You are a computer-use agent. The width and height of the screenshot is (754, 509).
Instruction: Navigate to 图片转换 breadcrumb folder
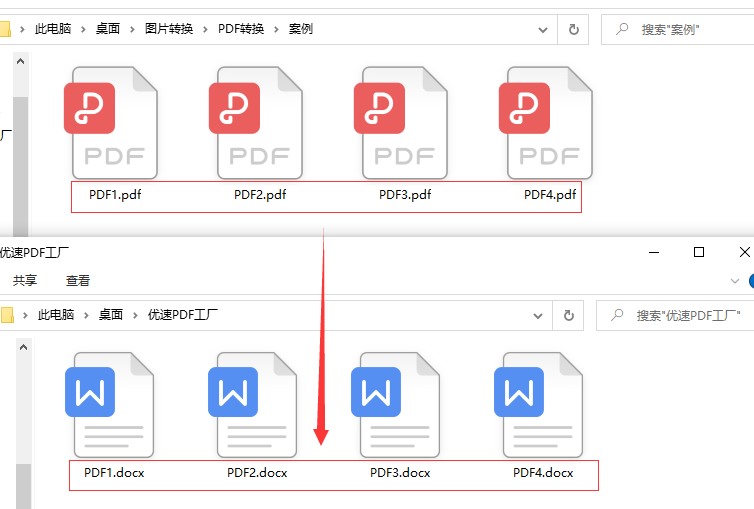[x=169, y=29]
